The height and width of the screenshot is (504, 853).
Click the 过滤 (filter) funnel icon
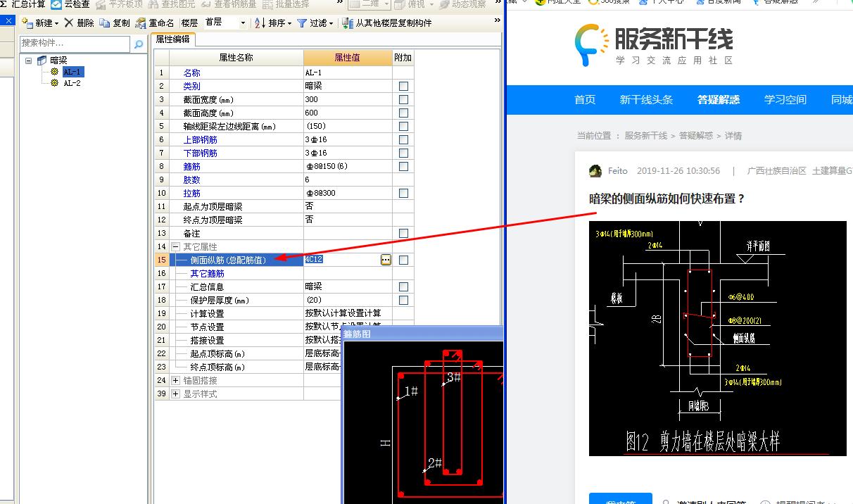coord(302,23)
